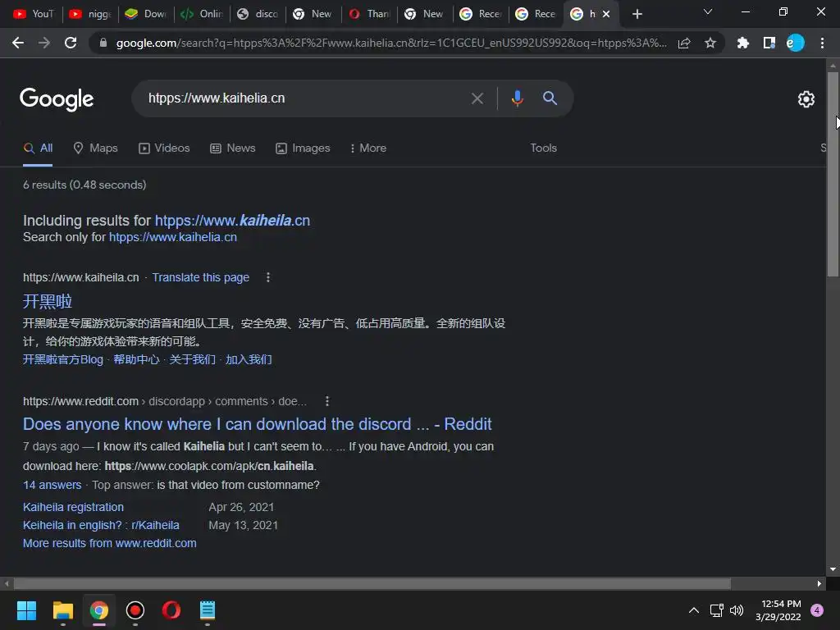Switch to the disco tab
Viewport: 840px width, 630px height.
point(257,14)
